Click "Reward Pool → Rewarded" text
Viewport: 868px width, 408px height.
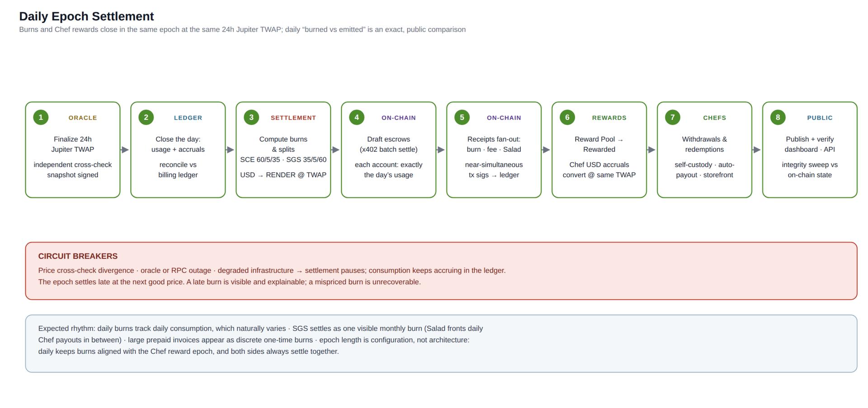[599, 144]
